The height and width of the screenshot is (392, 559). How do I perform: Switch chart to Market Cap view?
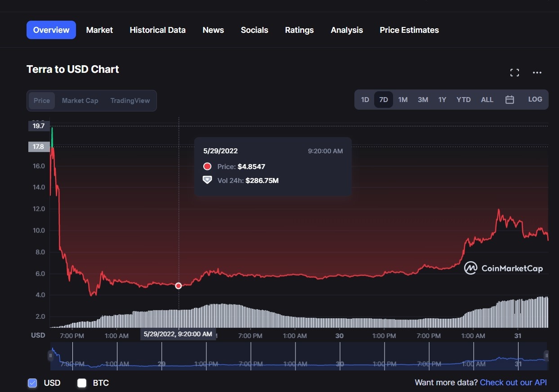pos(80,101)
